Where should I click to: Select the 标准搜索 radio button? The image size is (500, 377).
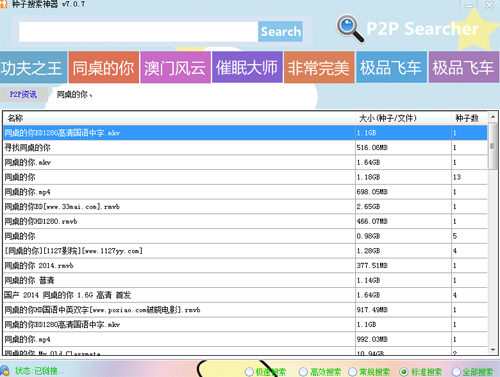pos(404,372)
